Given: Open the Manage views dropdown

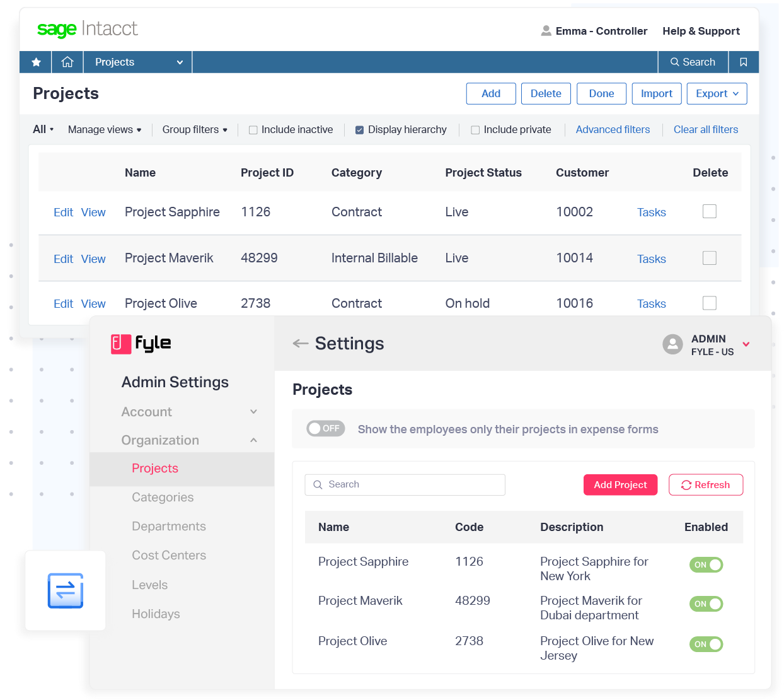Looking at the screenshot, I should pyautogui.click(x=105, y=129).
